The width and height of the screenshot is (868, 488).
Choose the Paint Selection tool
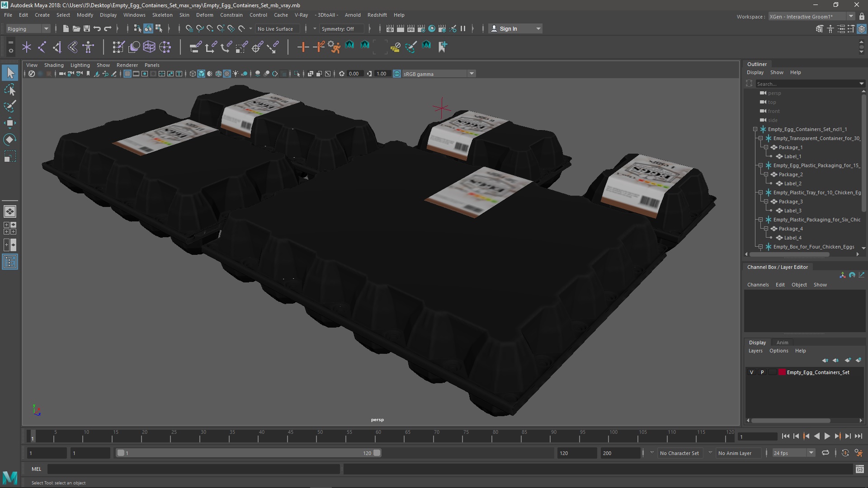(x=10, y=107)
